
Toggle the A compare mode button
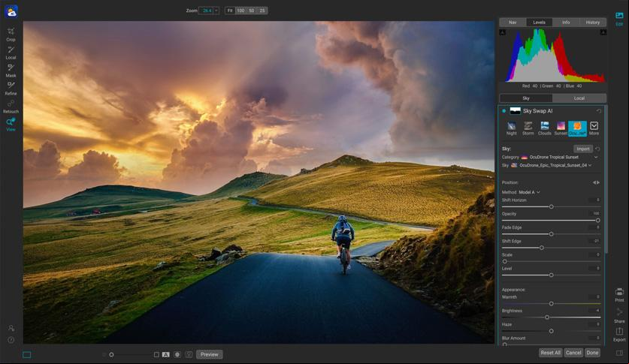point(165,354)
